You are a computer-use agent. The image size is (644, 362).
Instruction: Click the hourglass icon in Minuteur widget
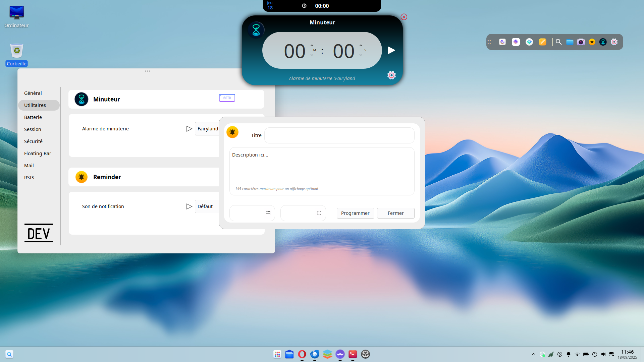click(256, 30)
